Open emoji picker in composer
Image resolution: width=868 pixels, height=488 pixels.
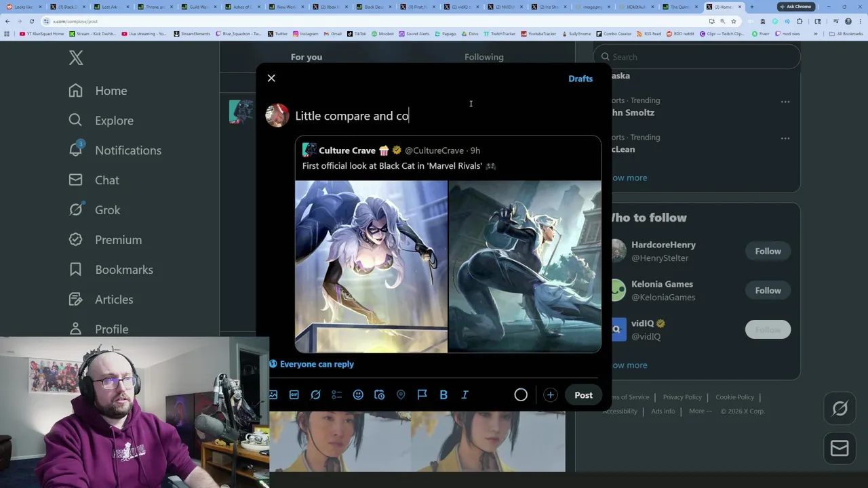click(358, 395)
